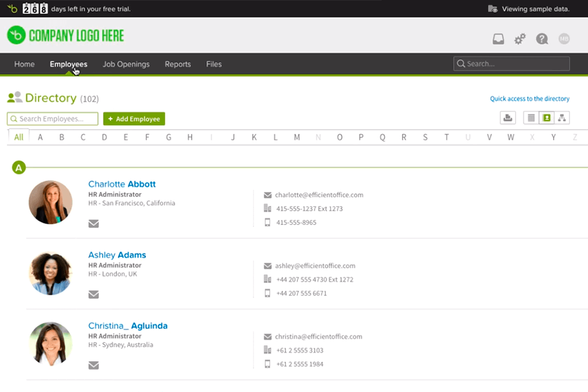Open Quick access to the directory link
The image size is (588, 392).
pyautogui.click(x=529, y=99)
